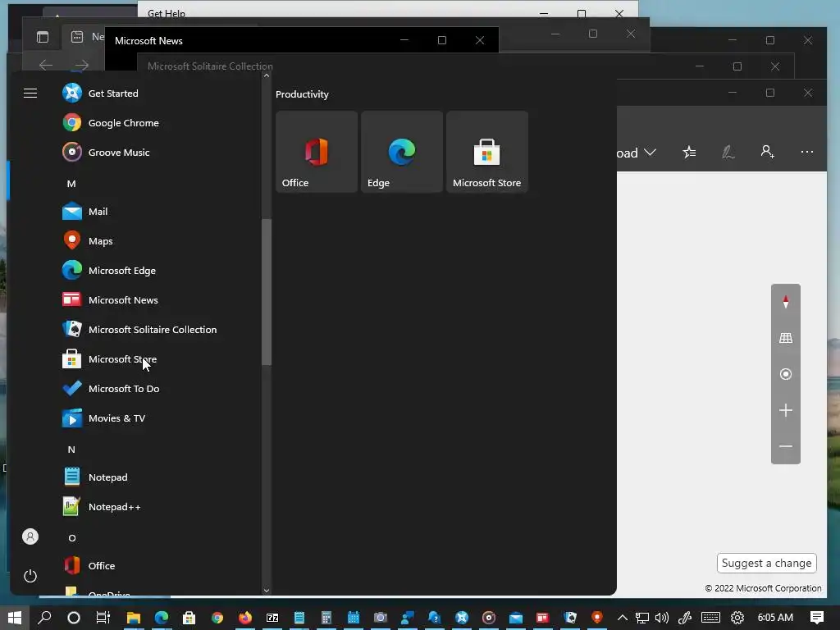Switch to Calculator on the taskbar
840x630 pixels.
coord(326,618)
